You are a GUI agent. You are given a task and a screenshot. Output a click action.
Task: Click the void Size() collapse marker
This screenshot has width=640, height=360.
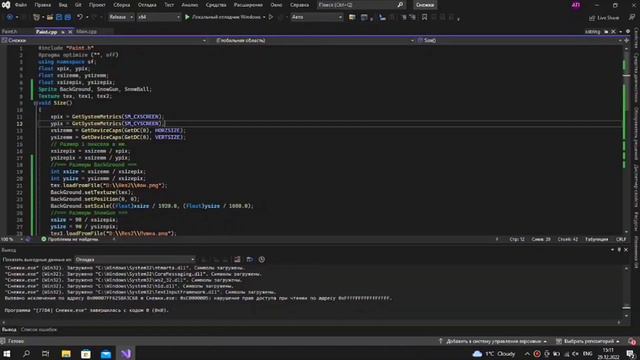[x=36, y=103]
